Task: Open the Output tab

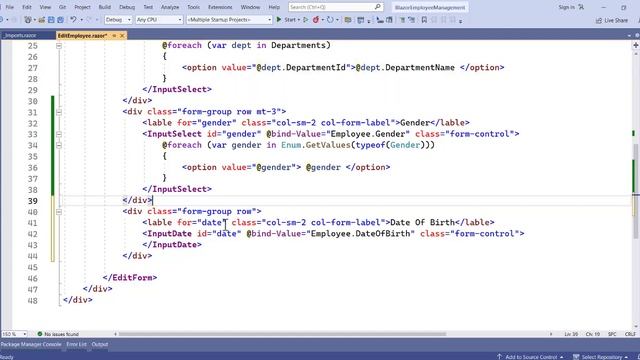Action: (100, 344)
